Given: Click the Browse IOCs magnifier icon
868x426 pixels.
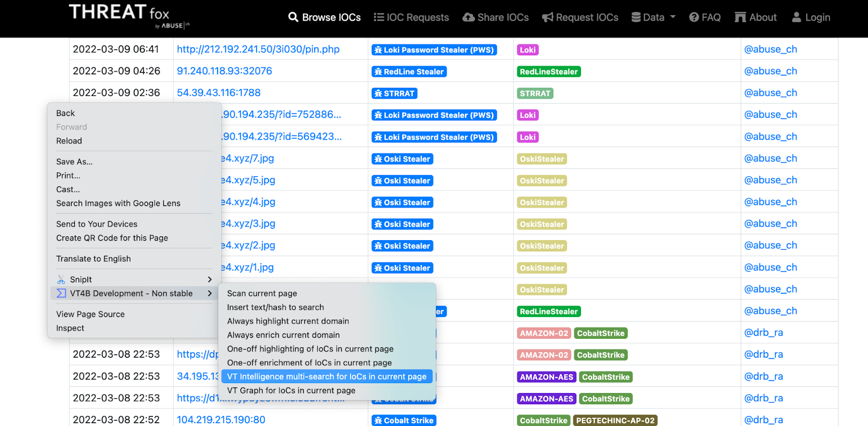Looking at the screenshot, I should pyautogui.click(x=293, y=17).
